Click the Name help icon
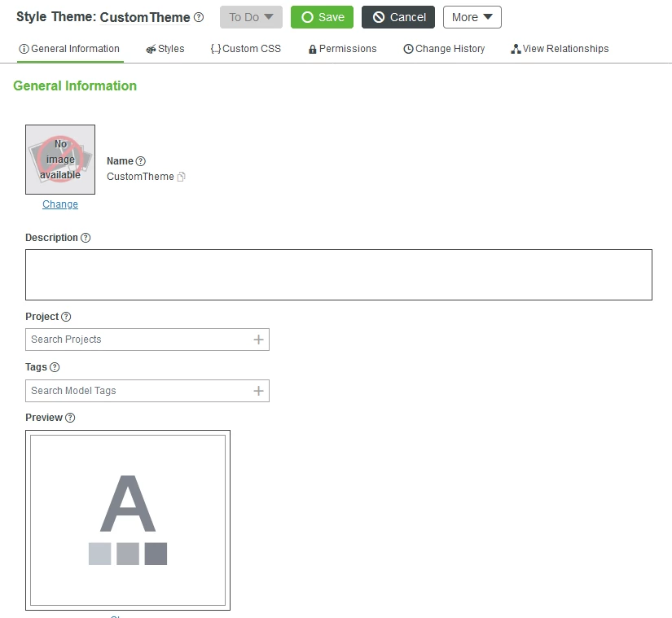 tap(138, 160)
